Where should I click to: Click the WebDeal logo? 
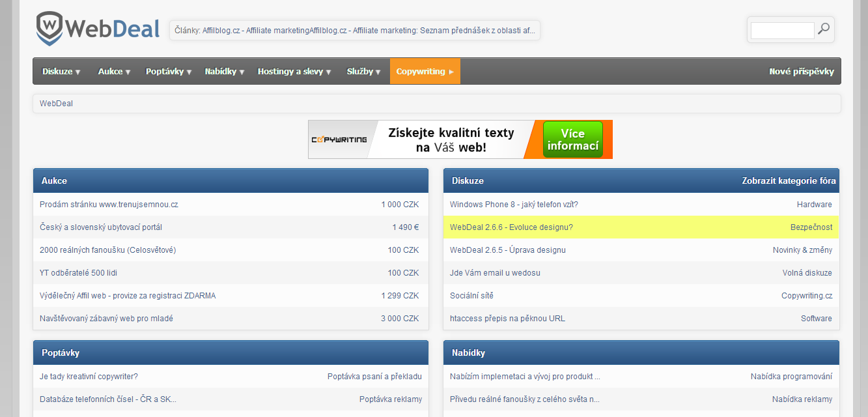click(98, 29)
